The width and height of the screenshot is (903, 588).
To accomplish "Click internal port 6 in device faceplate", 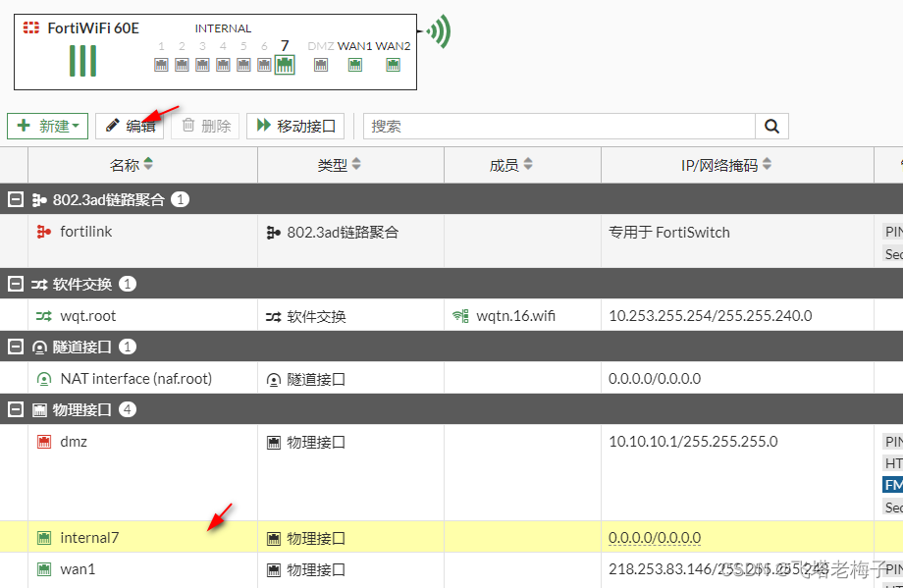I will coord(264,65).
